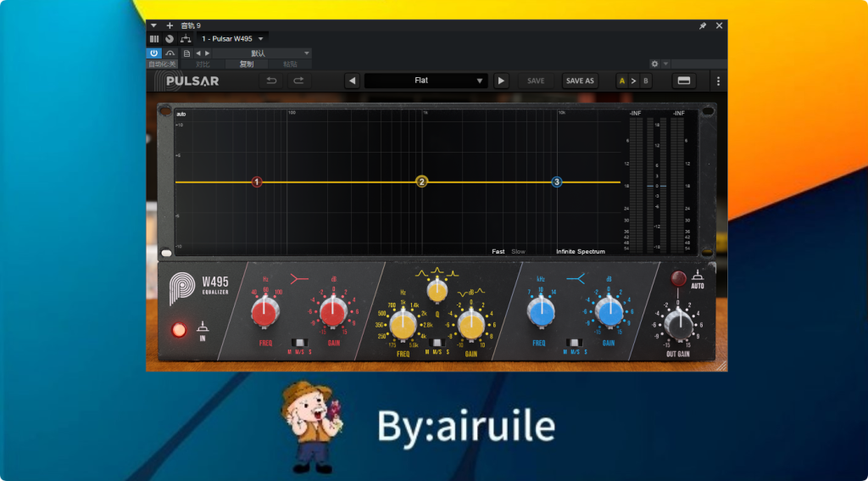
Task: Click the 对比 compare button
Action: pyautogui.click(x=203, y=64)
